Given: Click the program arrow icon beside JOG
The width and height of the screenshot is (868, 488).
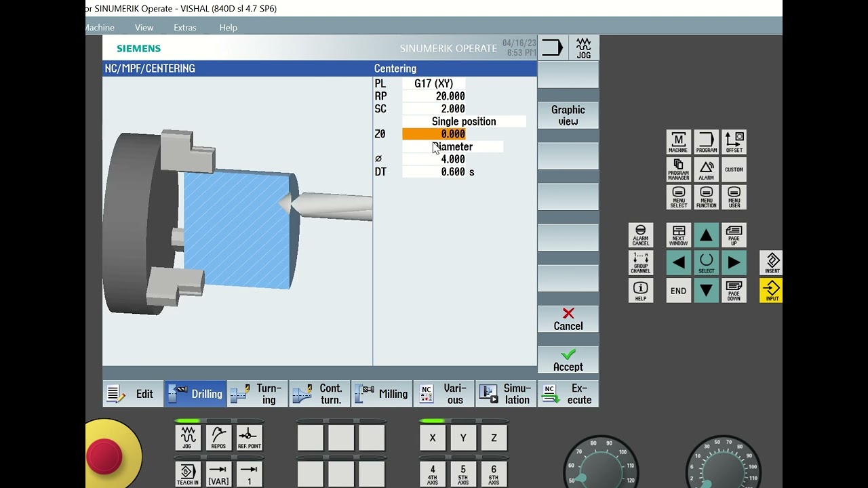Looking at the screenshot, I should [x=552, y=48].
